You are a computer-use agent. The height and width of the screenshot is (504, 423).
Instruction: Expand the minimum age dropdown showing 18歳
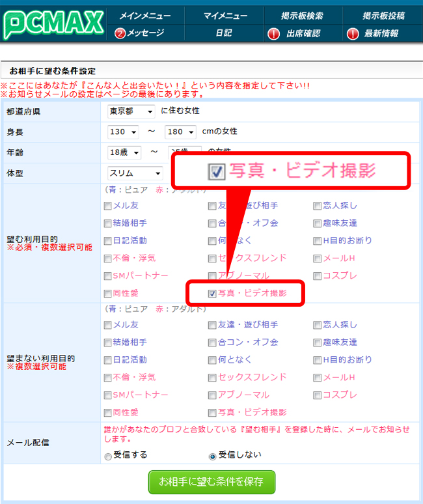tap(124, 153)
